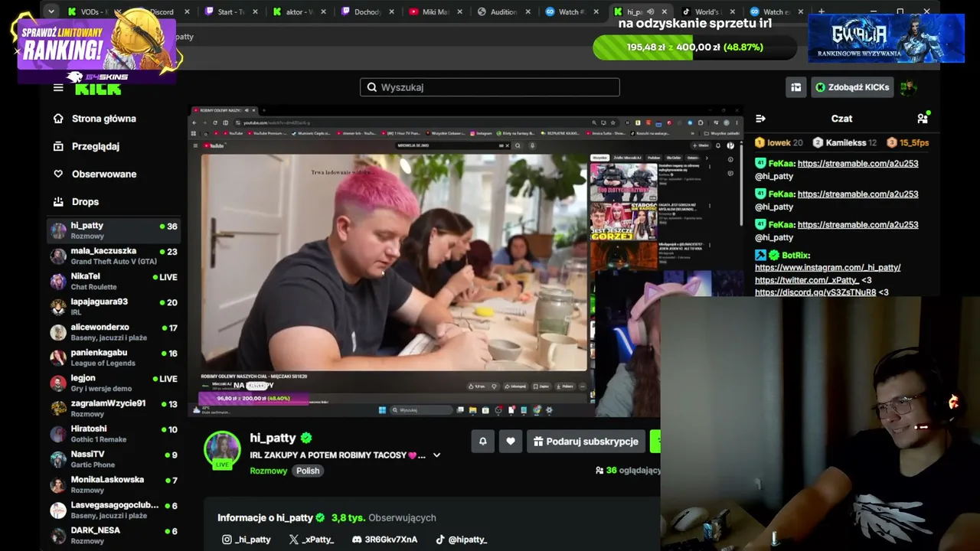
Task: Show the chat users list icon
Action: tap(923, 119)
